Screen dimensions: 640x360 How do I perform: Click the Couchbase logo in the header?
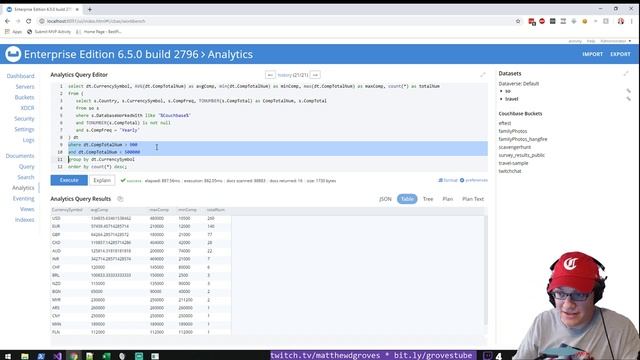(13, 54)
